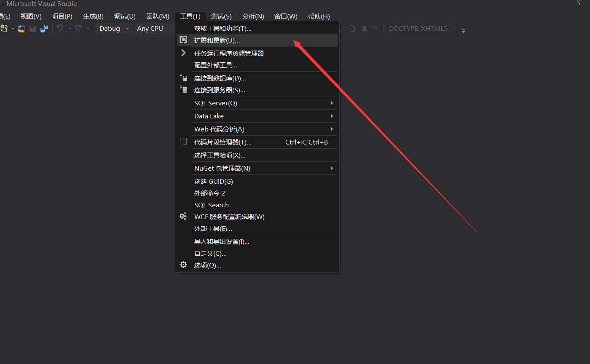Open the 帮助(H) menu
The image size is (590, 364).
point(319,16)
